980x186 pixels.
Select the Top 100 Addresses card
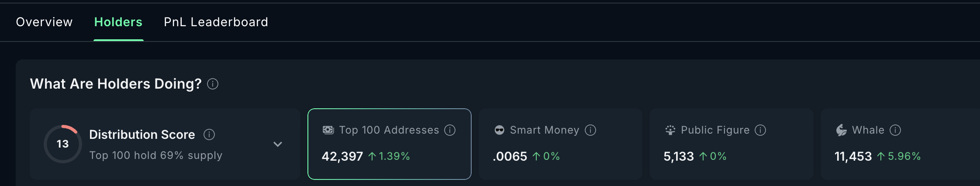coord(389,144)
